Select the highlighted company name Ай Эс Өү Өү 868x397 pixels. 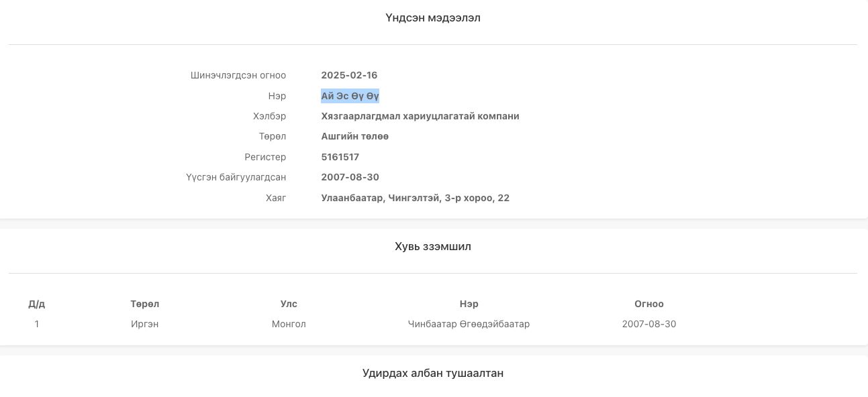tap(350, 96)
